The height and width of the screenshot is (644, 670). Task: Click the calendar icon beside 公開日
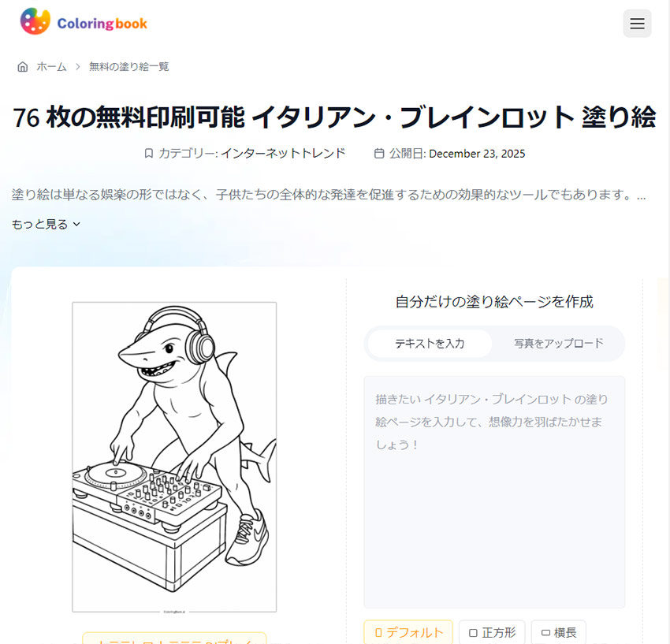pos(379,154)
